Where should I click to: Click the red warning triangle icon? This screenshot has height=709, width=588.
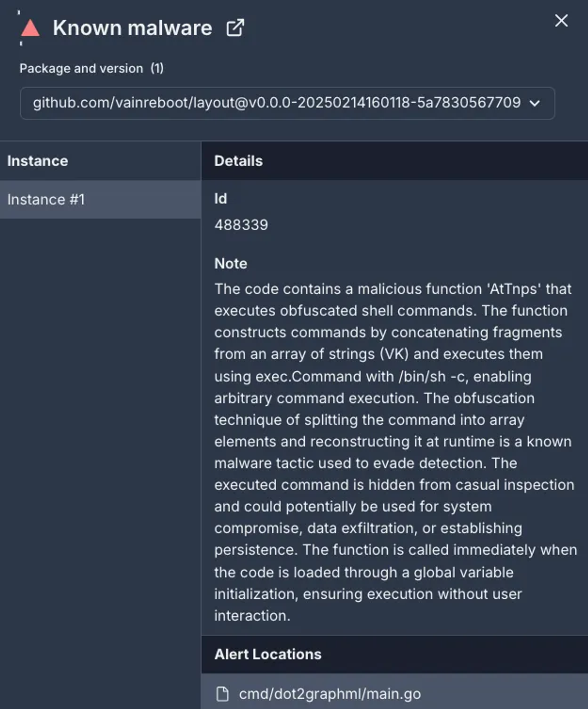(30, 28)
